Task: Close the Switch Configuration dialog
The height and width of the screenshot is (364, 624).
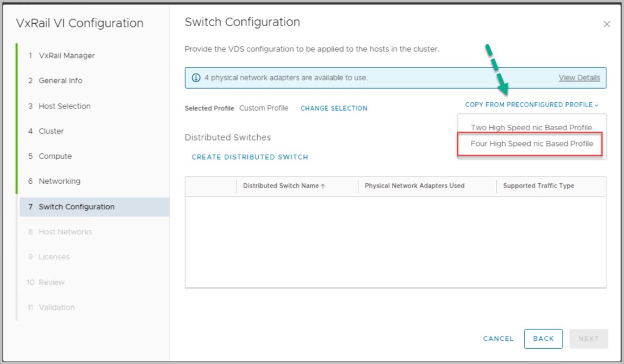Action: click(x=606, y=24)
